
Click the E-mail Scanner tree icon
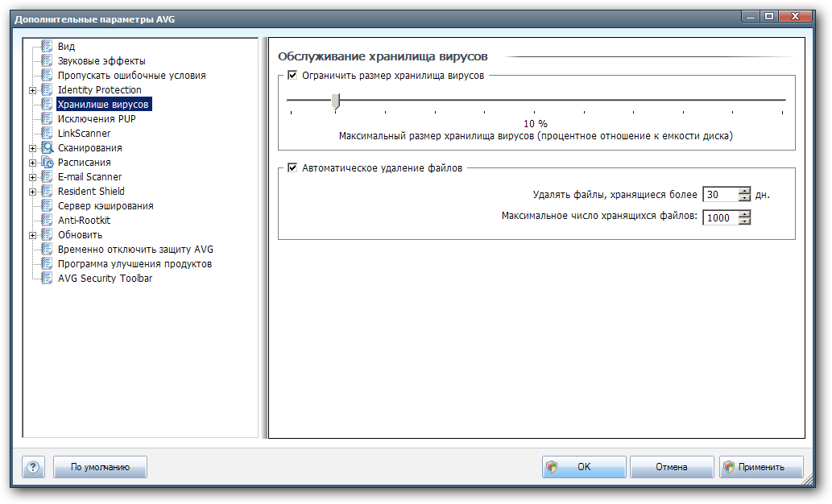click(x=47, y=176)
